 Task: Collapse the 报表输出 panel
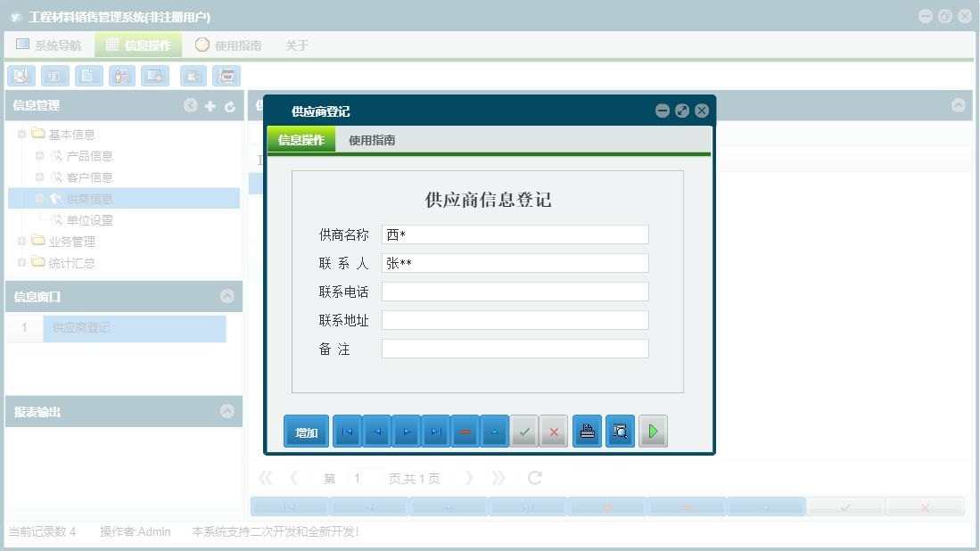tap(226, 411)
